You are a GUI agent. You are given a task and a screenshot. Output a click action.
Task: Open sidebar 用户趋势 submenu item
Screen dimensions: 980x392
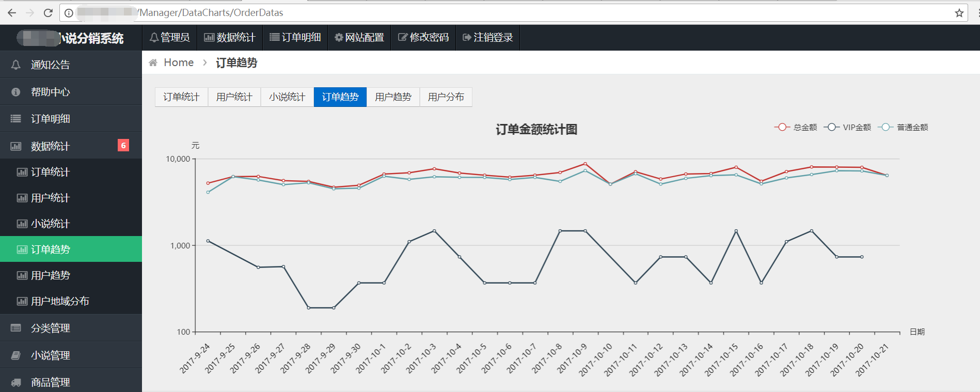(71, 275)
